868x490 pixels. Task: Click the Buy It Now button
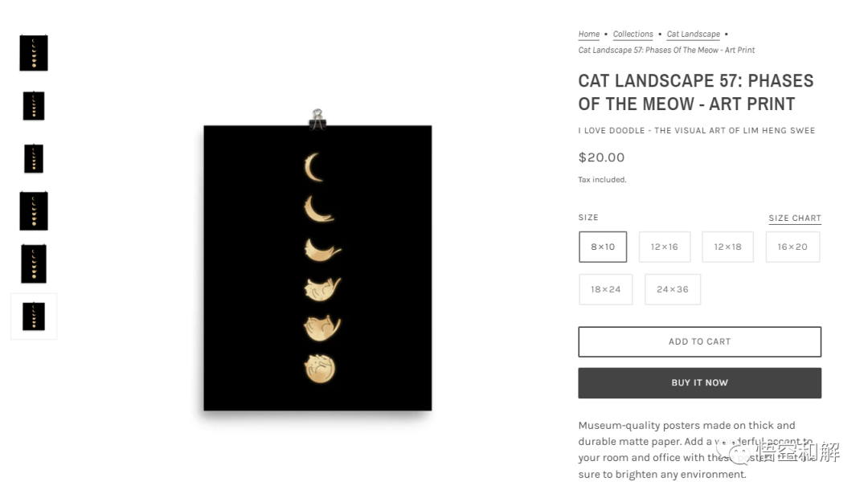(700, 382)
